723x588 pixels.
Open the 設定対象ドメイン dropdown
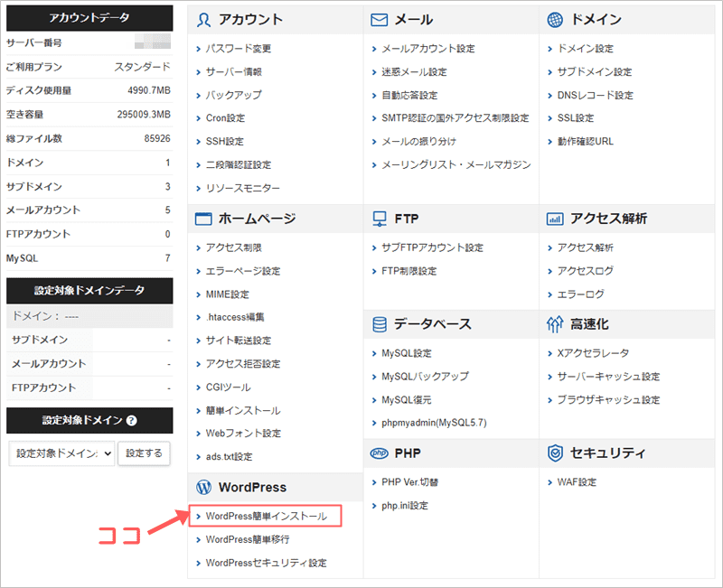[61, 453]
